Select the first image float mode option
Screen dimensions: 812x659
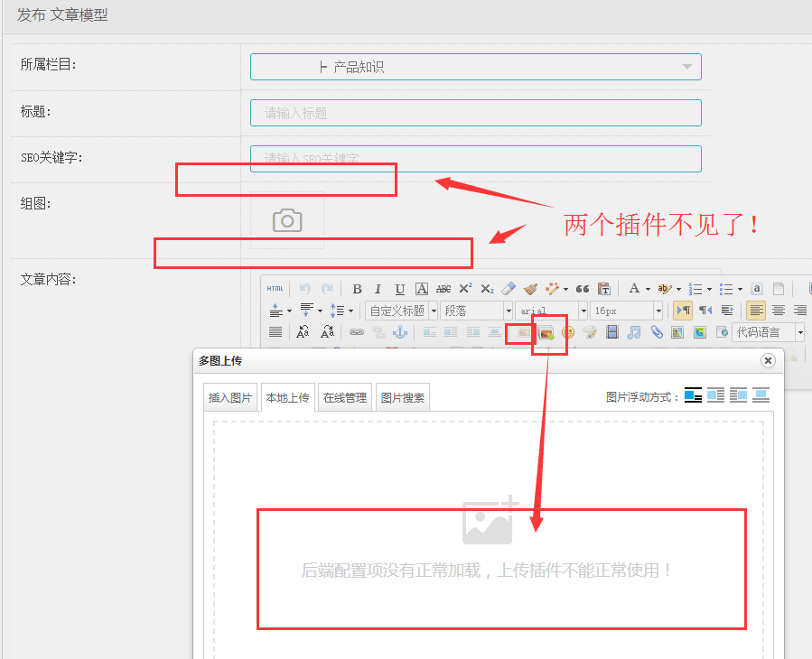pyautogui.click(x=693, y=395)
